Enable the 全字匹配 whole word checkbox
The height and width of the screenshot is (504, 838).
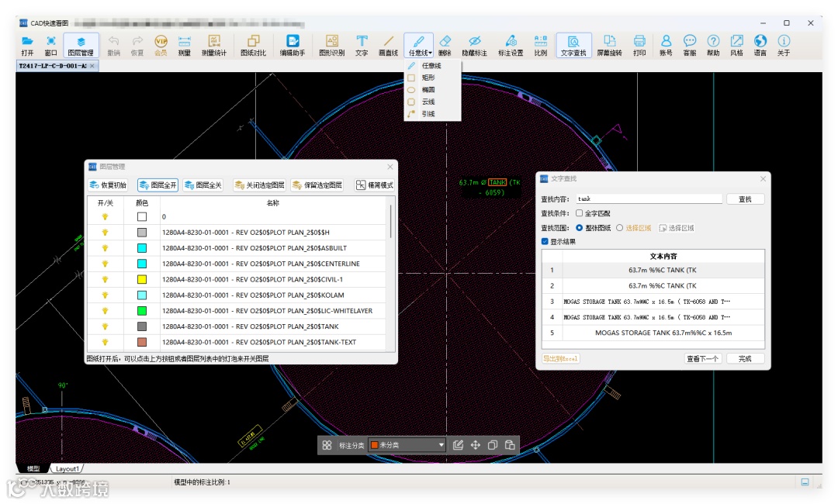[x=580, y=213]
